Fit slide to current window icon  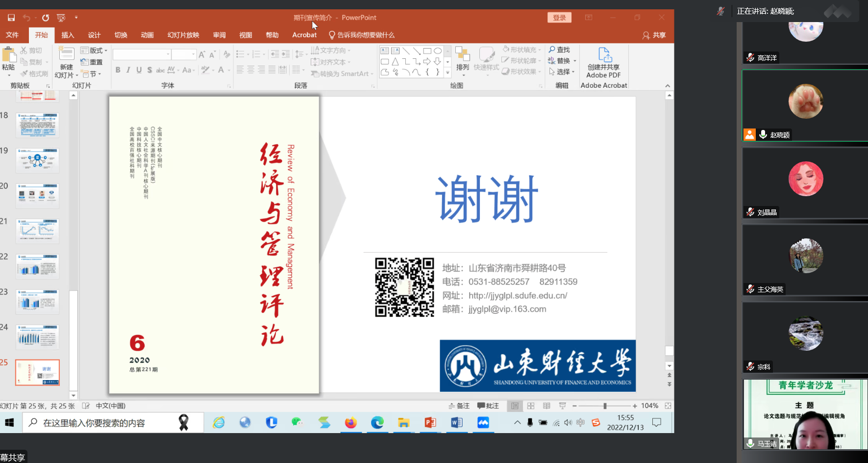(668, 406)
